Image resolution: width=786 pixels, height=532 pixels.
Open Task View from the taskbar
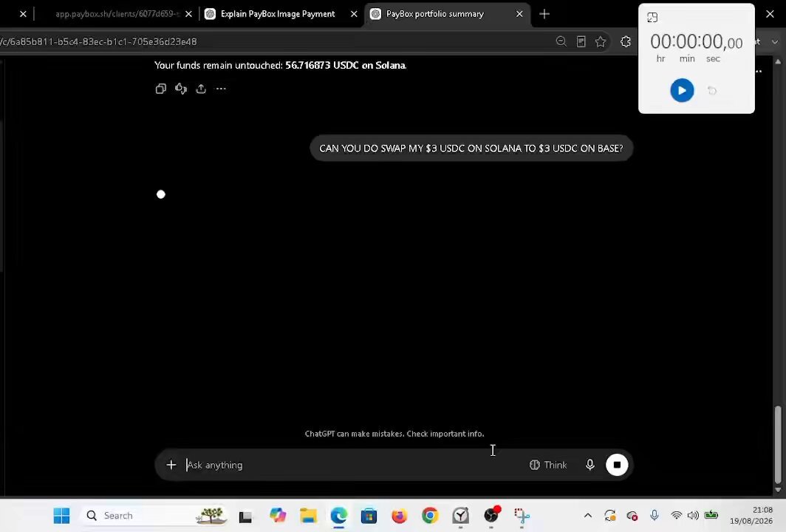click(x=245, y=516)
